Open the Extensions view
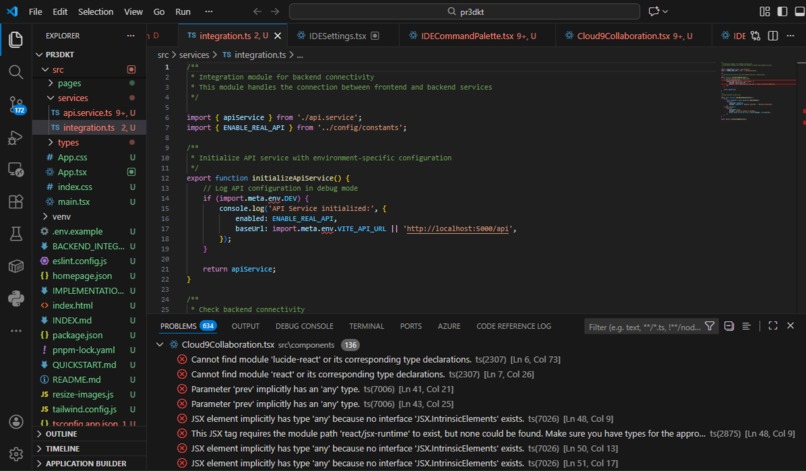Screen dimensions: 806x471 tap(15, 202)
